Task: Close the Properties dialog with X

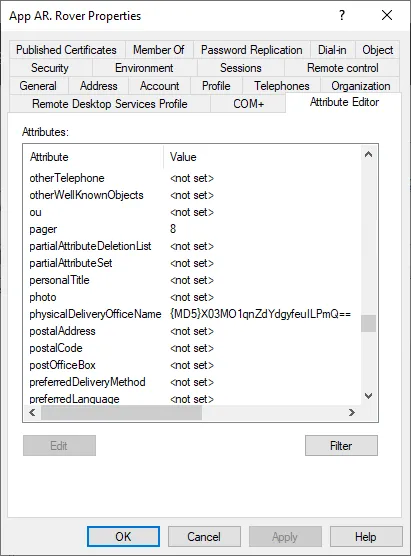Action: tap(387, 15)
